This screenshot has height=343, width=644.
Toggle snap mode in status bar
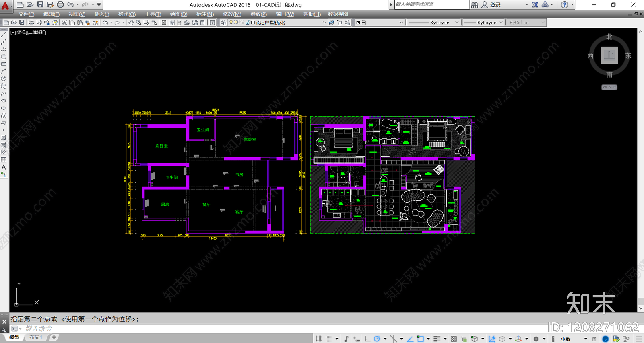point(329,339)
